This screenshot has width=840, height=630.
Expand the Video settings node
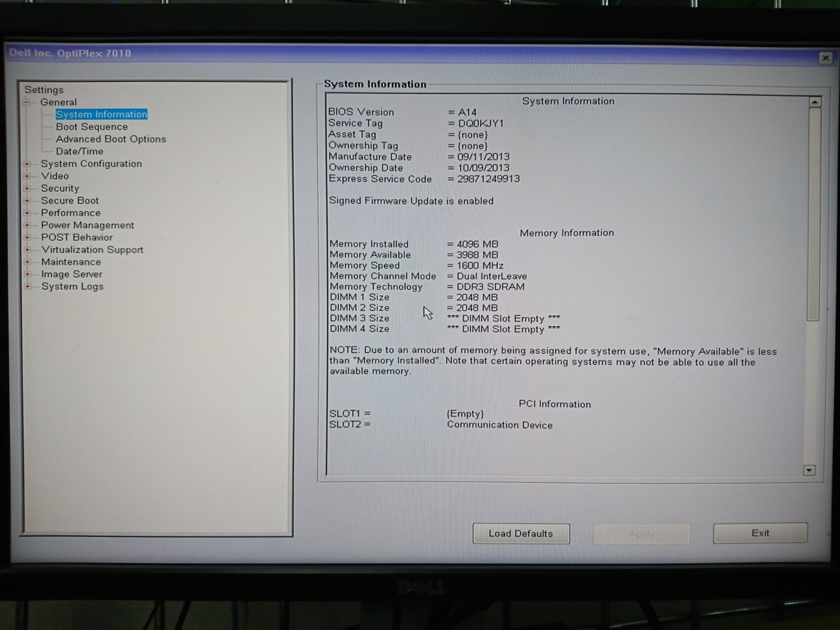(x=27, y=176)
